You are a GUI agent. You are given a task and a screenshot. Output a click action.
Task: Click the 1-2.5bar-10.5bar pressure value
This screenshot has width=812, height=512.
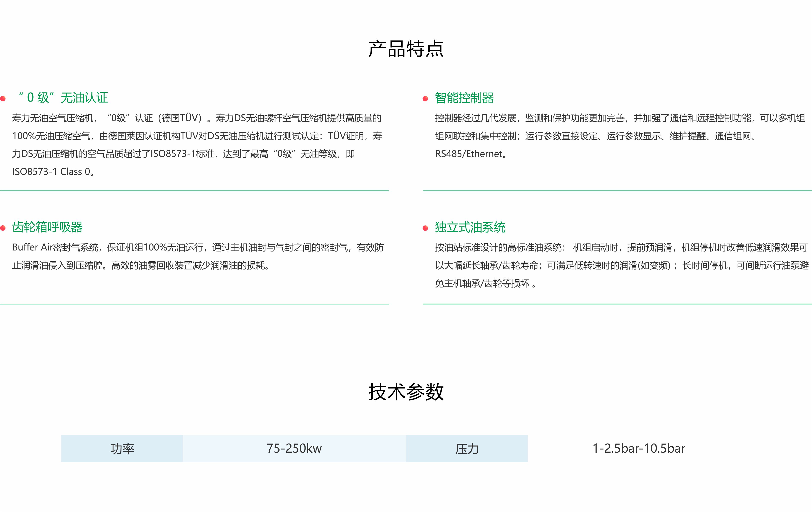pos(639,449)
